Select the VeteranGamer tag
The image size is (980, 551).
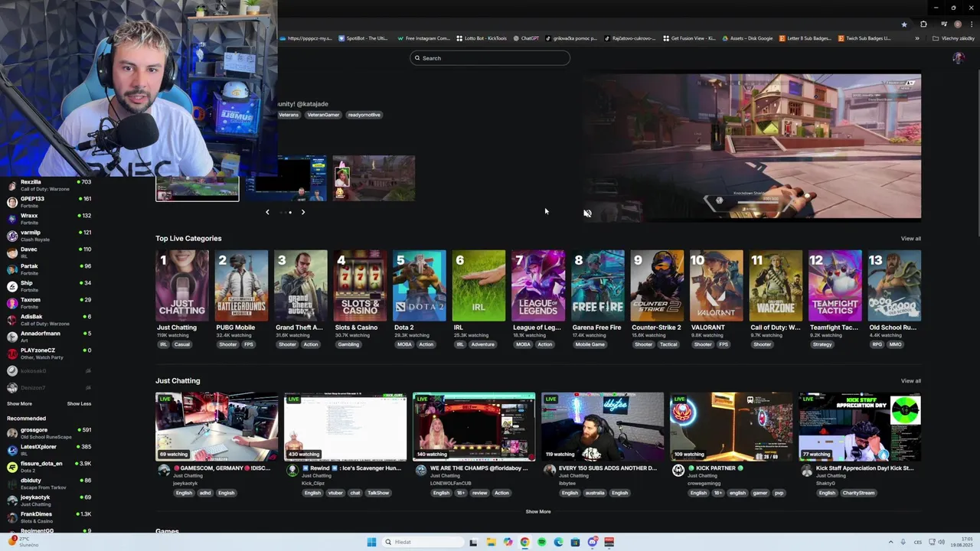pos(323,115)
